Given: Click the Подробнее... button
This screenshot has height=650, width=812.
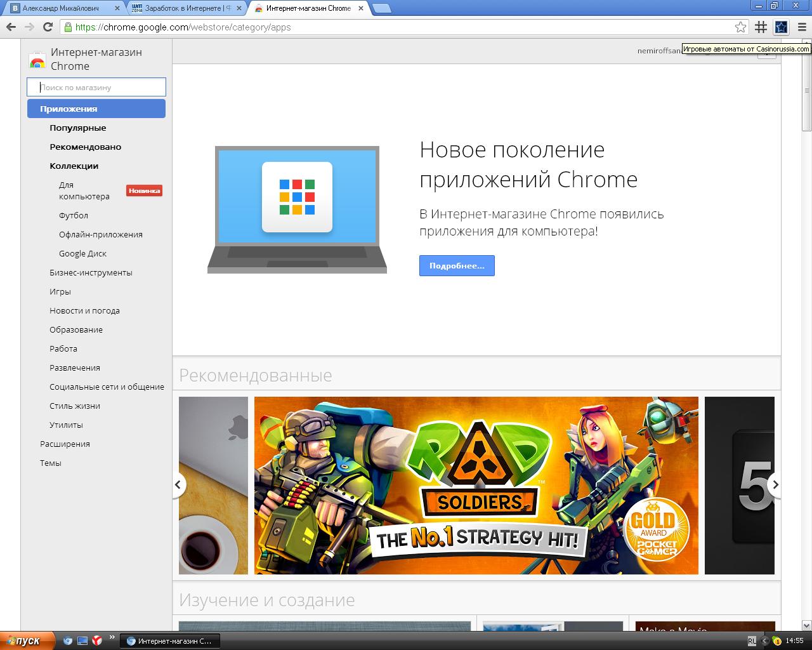Looking at the screenshot, I should pos(457,265).
